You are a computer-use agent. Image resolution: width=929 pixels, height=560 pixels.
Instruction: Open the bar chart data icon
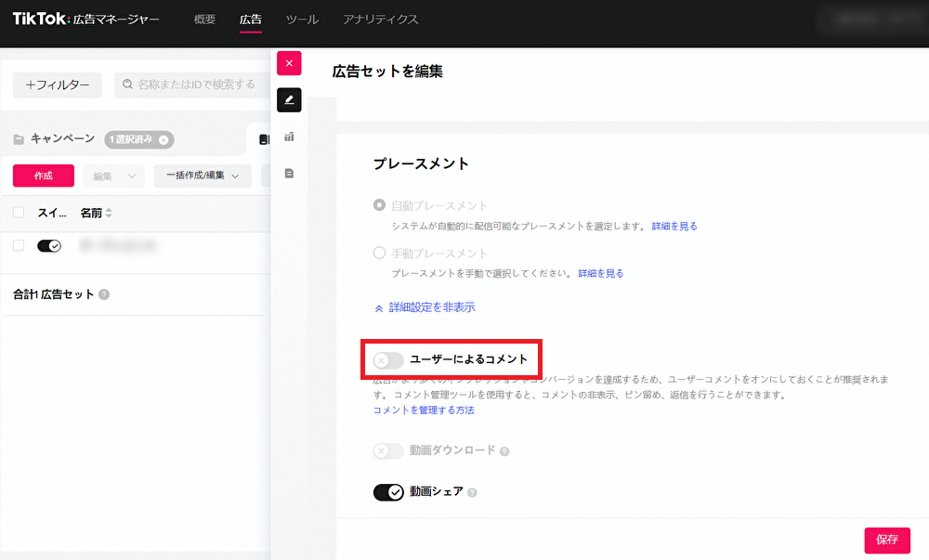pyautogui.click(x=289, y=137)
